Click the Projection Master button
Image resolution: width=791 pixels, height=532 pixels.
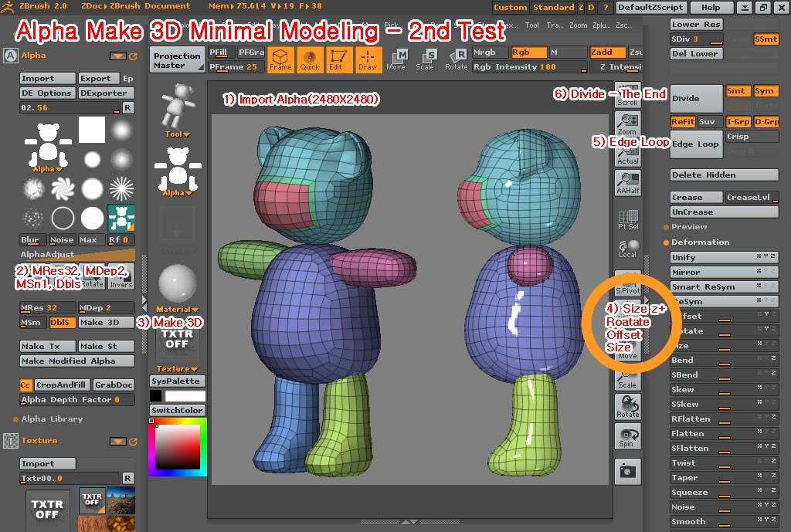pyautogui.click(x=177, y=60)
